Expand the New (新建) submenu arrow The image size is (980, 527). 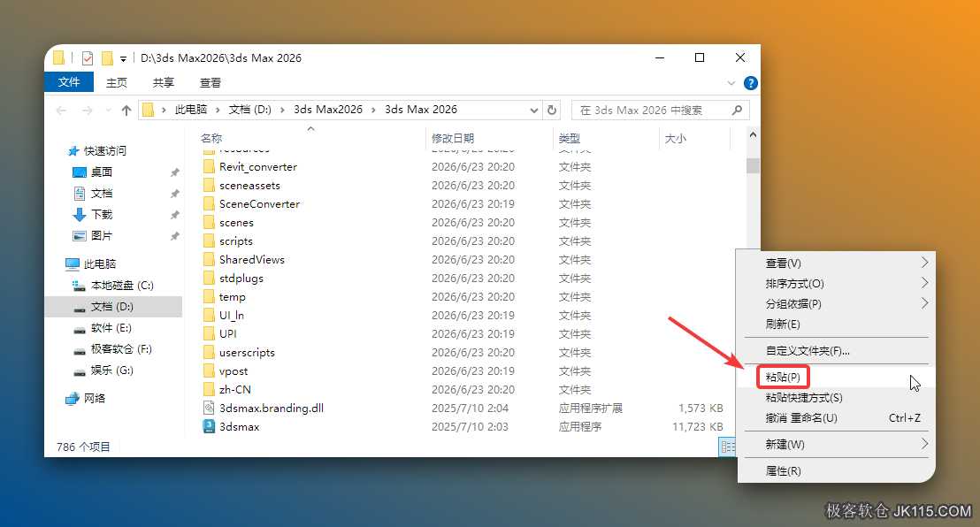click(924, 444)
